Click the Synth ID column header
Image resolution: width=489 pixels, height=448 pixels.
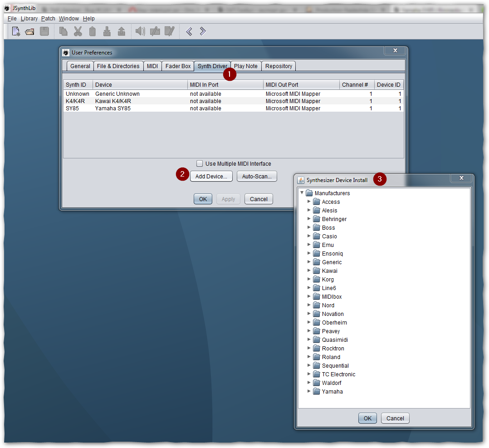[x=78, y=84]
